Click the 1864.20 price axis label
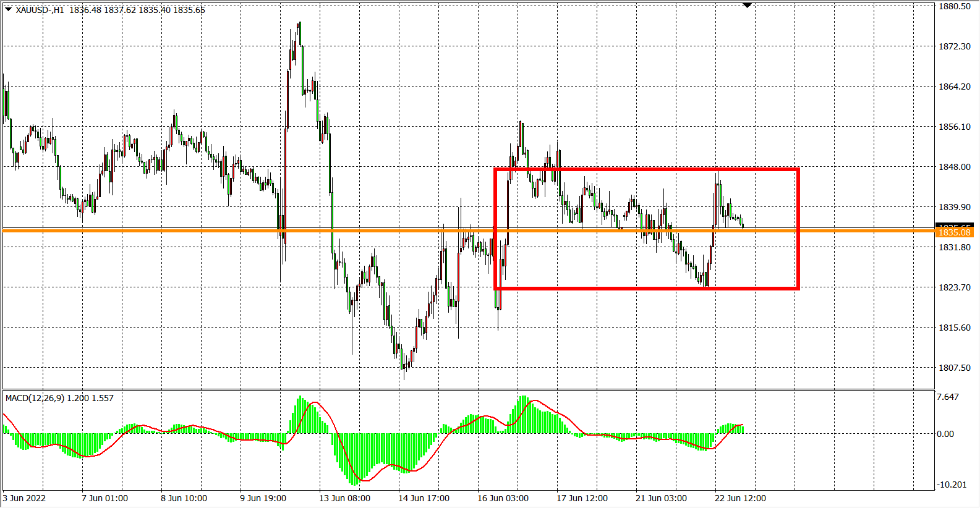 tap(954, 87)
